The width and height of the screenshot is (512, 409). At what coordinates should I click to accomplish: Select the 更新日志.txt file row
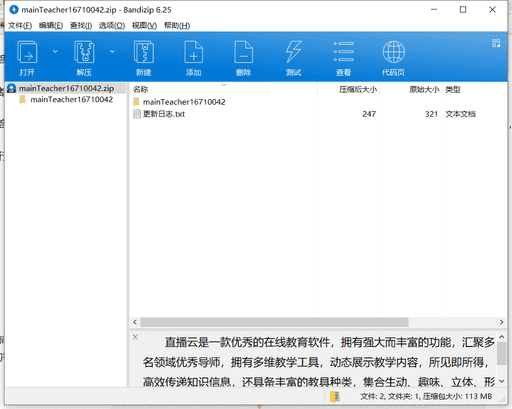[x=164, y=114]
